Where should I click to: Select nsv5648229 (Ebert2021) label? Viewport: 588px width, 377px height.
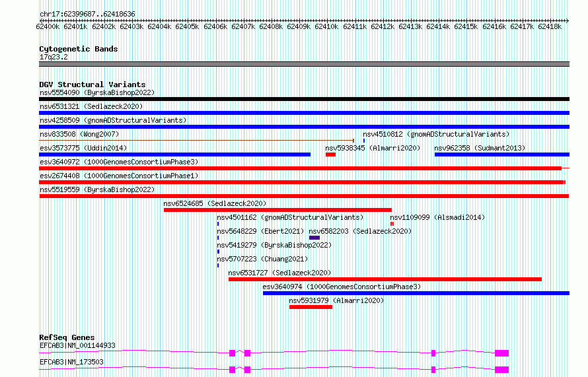tap(260, 231)
